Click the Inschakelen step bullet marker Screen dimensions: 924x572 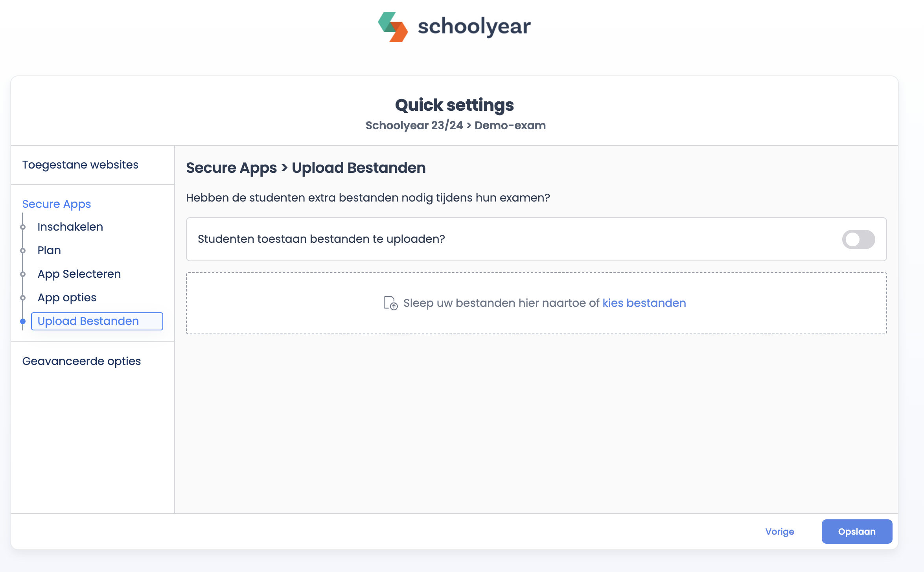point(23,227)
